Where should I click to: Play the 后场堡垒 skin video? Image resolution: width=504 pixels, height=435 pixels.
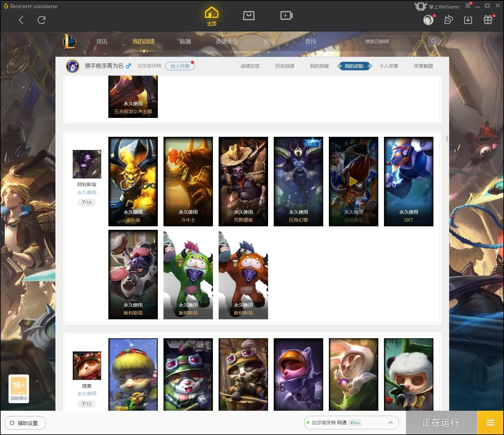pyautogui.click(x=353, y=181)
